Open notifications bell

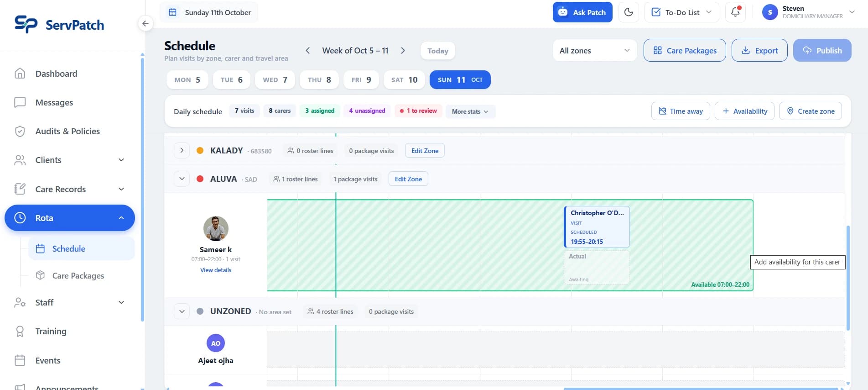735,12
